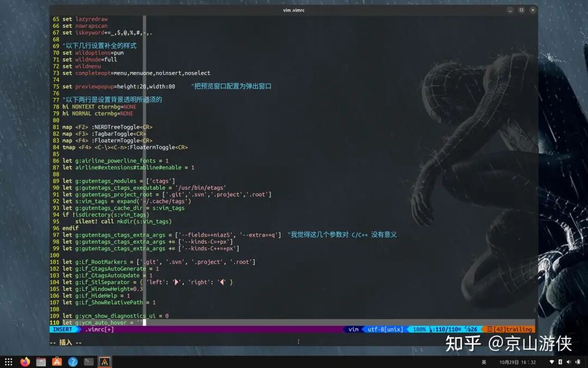Viewport: 588px width, 368px height.
Task: Click 'hi NORMAL ctermbg=NONE' line
Action: [98, 114]
